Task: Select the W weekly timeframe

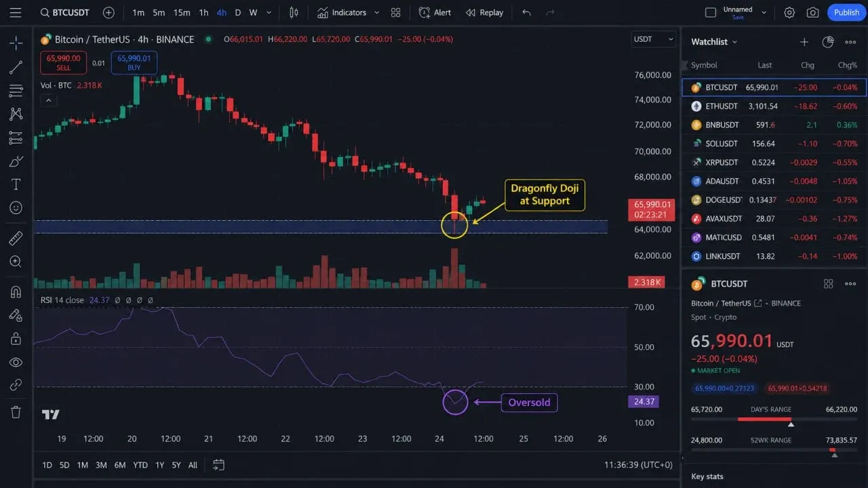Action: [253, 12]
